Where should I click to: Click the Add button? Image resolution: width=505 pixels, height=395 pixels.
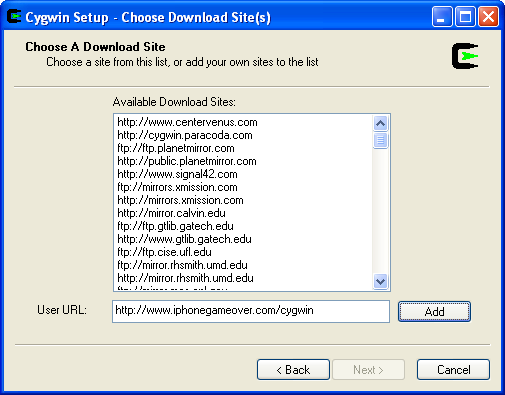click(434, 312)
